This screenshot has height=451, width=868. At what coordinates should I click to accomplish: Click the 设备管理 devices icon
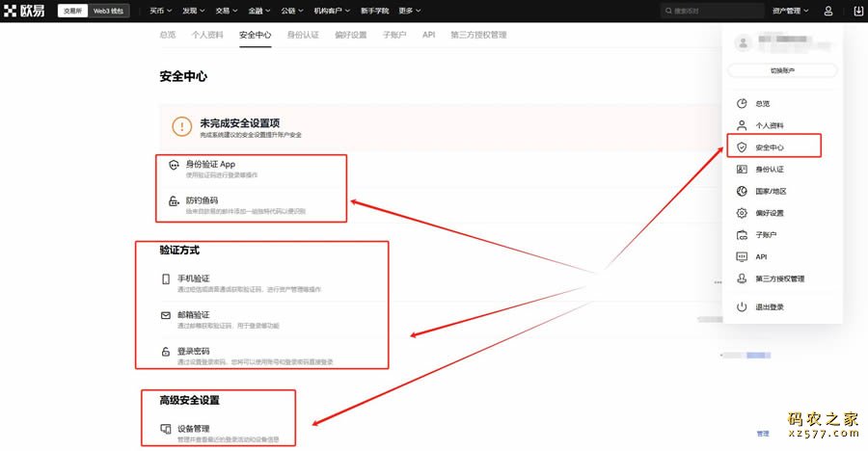[x=166, y=429]
